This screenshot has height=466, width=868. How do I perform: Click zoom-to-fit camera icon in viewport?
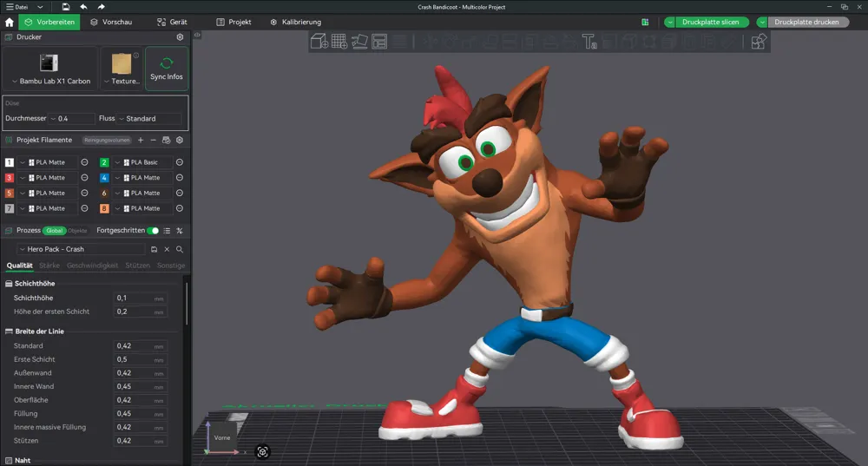pyautogui.click(x=262, y=452)
